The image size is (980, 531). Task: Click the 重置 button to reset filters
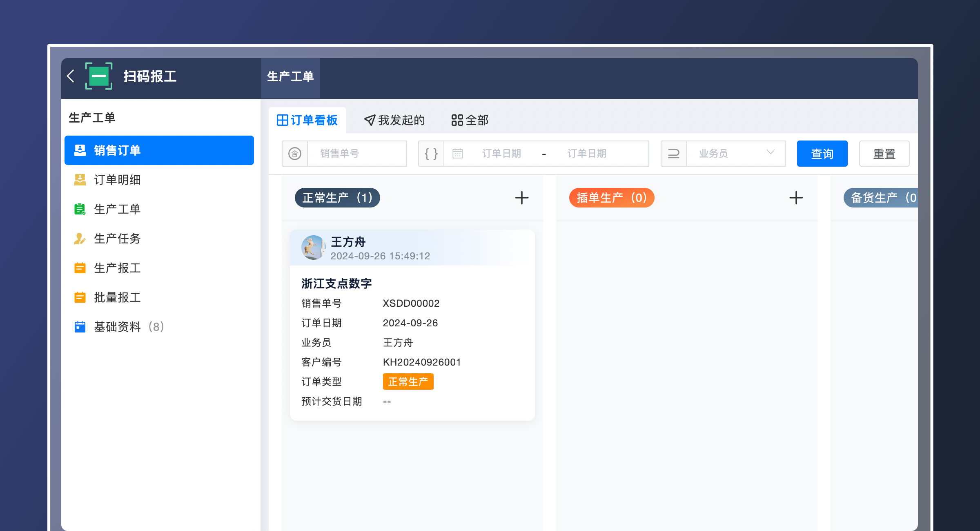click(x=884, y=154)
